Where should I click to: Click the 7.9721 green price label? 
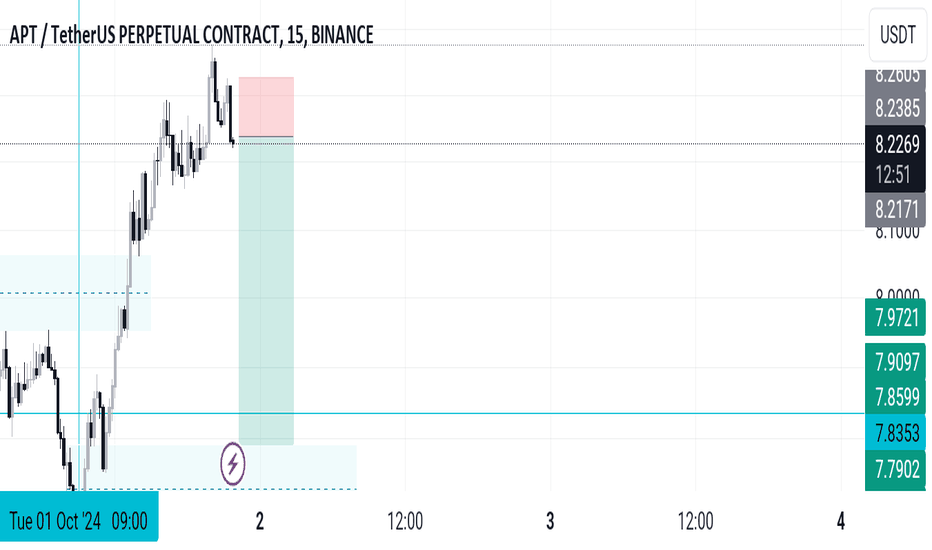[895, 318]
